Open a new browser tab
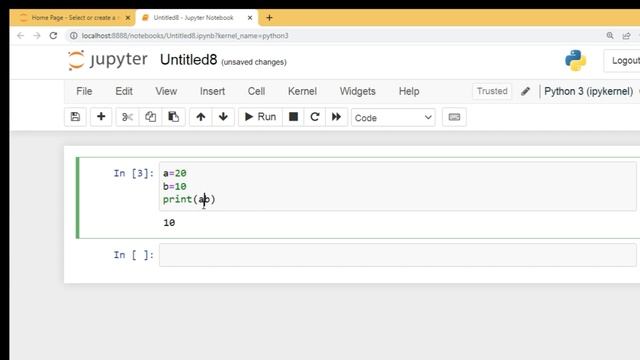This screenshot has height=360, width=640. 269,18
